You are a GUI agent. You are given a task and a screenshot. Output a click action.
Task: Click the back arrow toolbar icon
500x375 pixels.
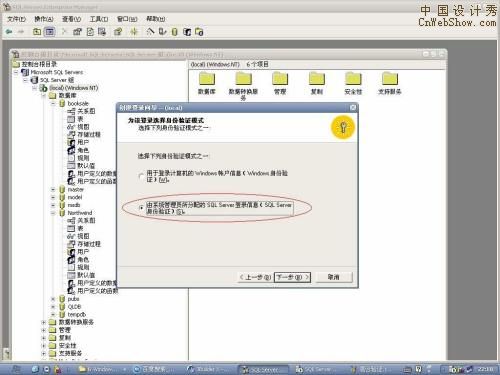(9, 32)
